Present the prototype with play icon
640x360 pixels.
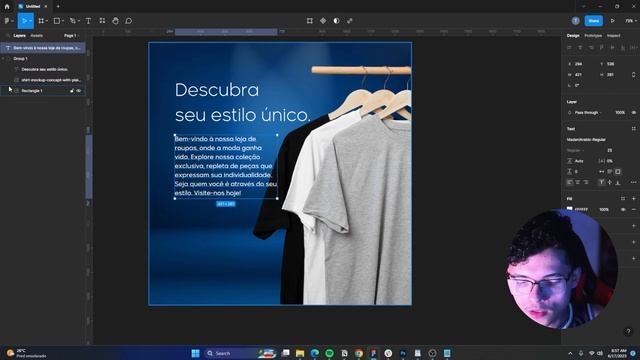[x=613, y=21]
